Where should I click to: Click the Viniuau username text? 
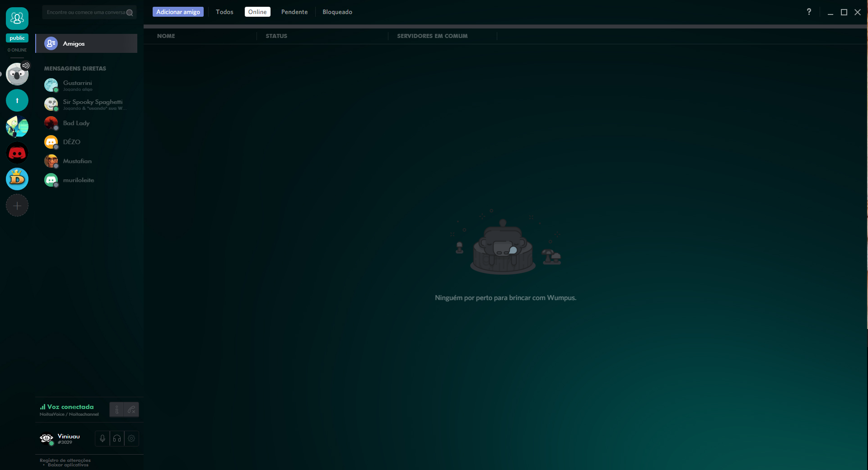coord(69,436)
